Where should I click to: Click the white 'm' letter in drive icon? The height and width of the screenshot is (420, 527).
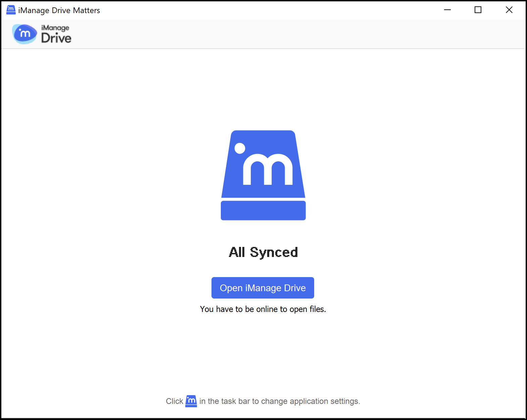268,170
